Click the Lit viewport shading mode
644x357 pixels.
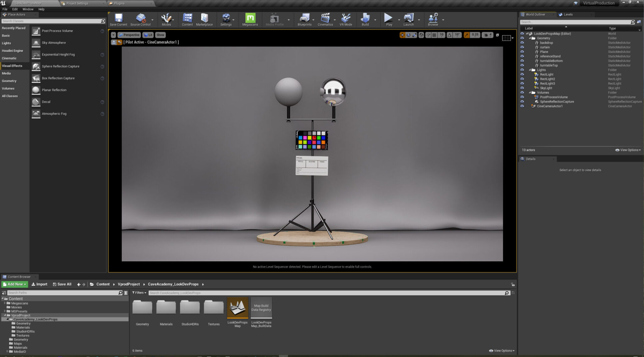pos(148,35)
